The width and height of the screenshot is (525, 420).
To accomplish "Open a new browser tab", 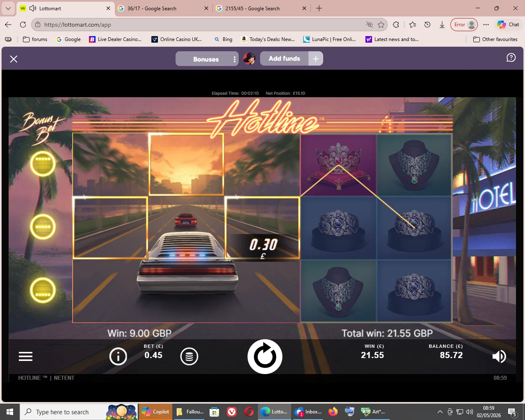I will click(x=319, y=8).
